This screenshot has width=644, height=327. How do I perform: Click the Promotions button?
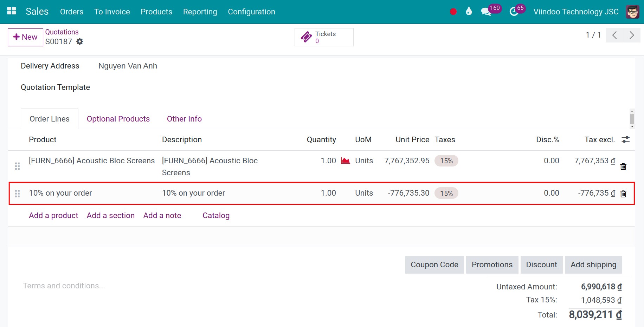click(492, 264)
